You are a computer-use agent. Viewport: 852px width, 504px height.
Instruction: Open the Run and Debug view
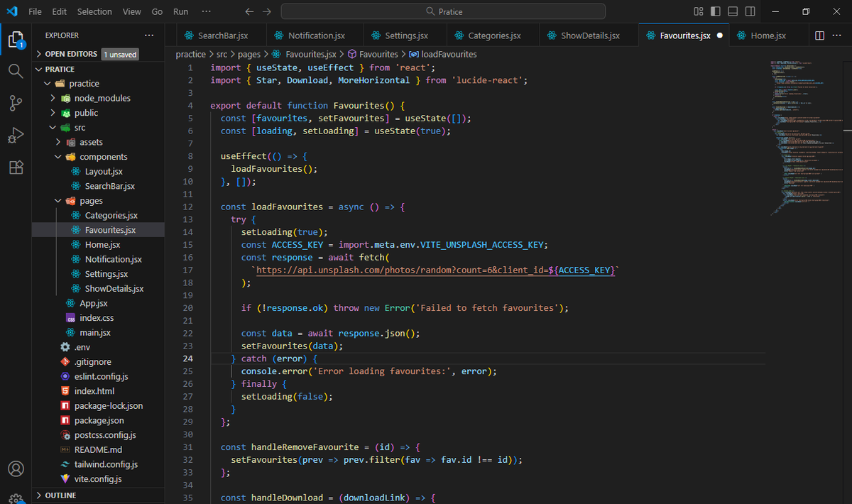[x=16, y=135]
